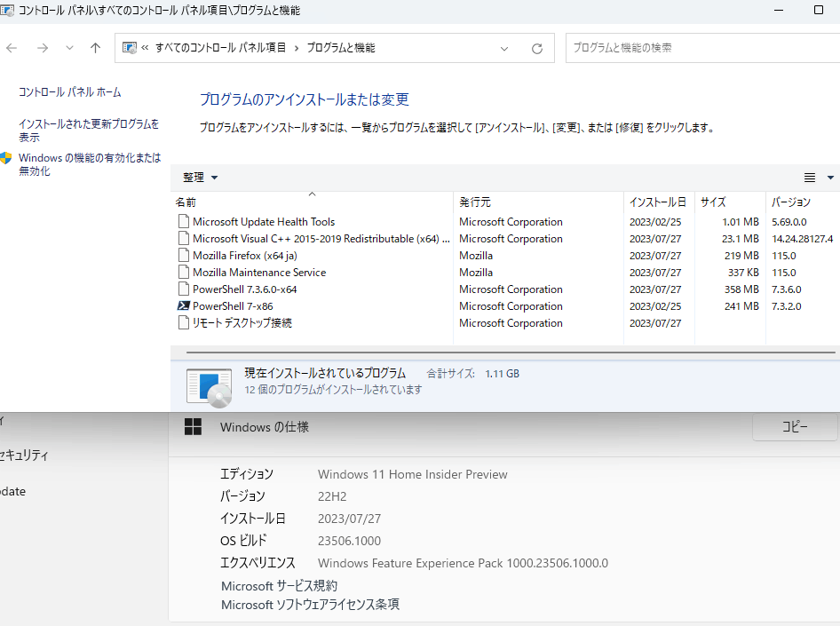Click the PowerShell 7.3.6.0-x64 file icon
Screen dimensions: 840x626
(183, 289)
